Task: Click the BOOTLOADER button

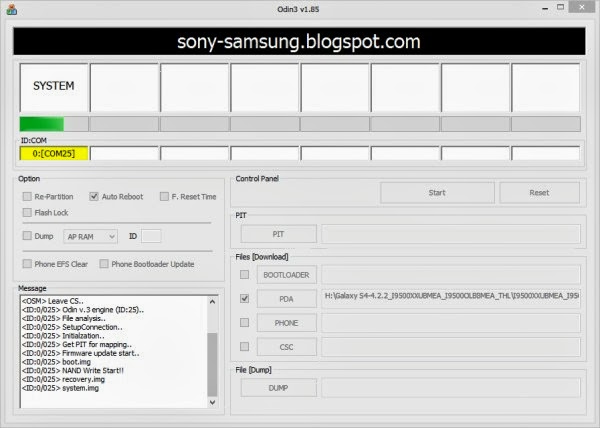Action: pos(287,275)
